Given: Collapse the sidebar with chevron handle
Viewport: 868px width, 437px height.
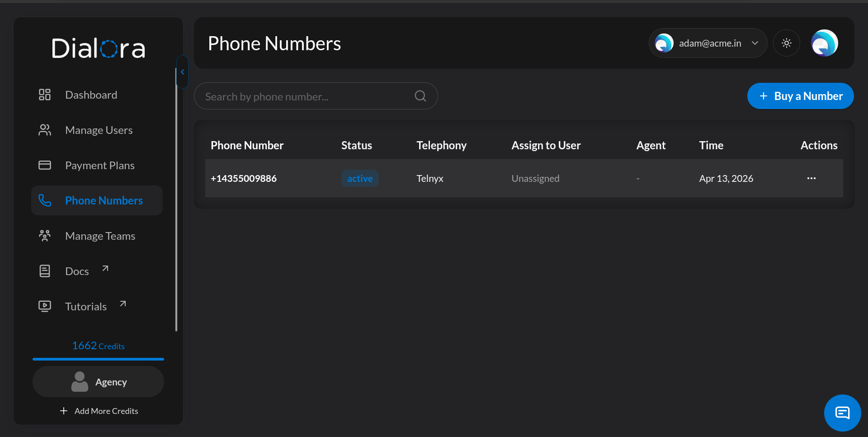Looking at the screenshot, I should [x=182, y=72].
